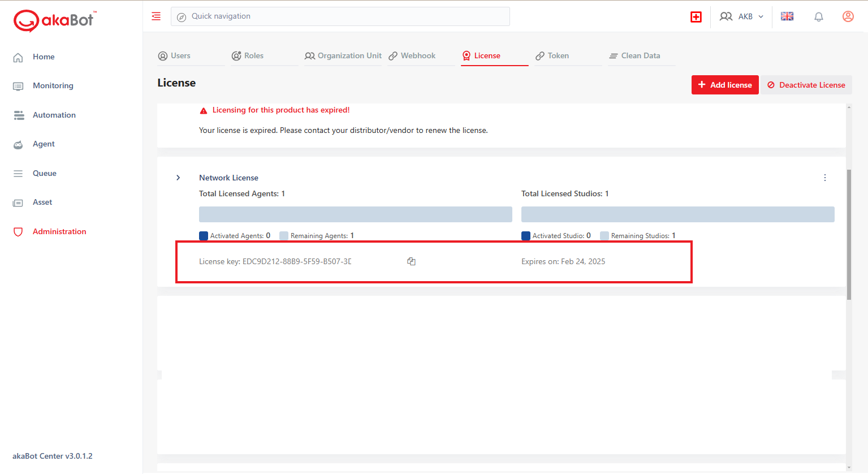Click the red plus square icon in header
Viewport: 868px width, 474px height.
(696, 17)
